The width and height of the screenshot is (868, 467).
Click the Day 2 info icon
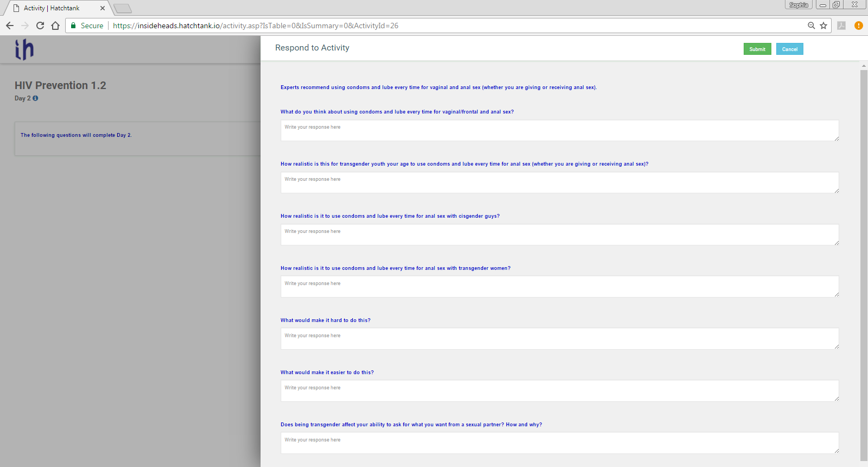click(x=35, y=98)
